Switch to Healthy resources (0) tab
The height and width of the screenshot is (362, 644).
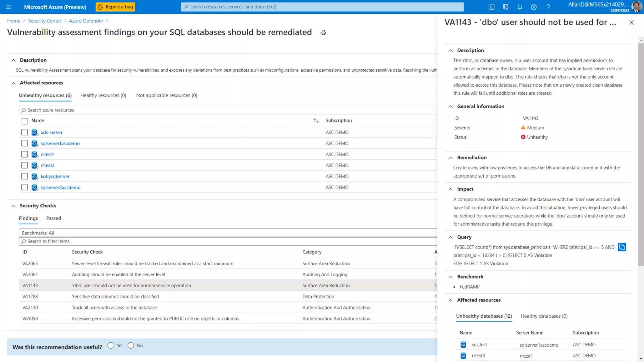click(103, 95)
